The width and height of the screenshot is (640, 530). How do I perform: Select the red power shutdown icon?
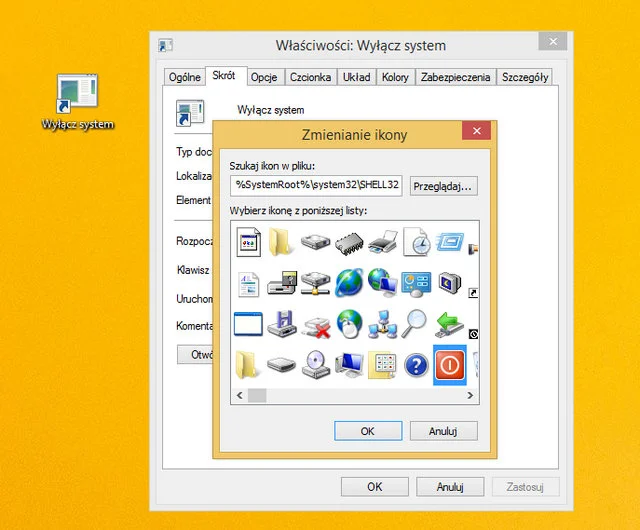(x=450, y=366)
